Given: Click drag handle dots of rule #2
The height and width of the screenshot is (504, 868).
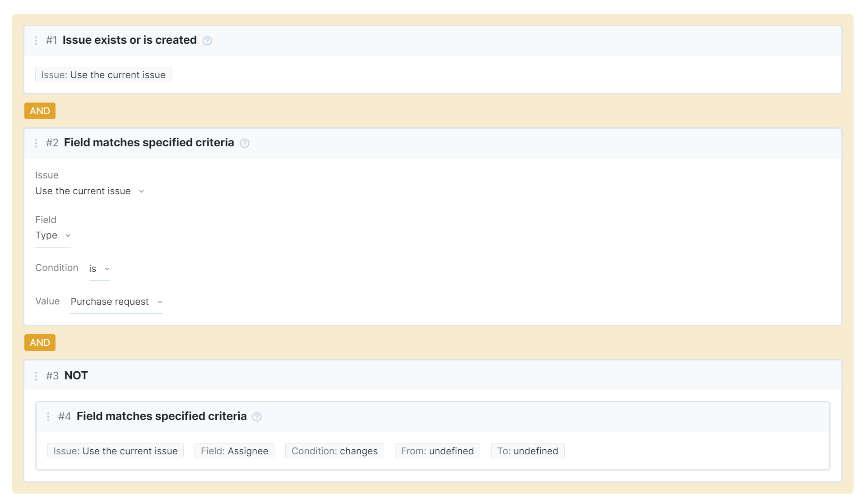Looking at the screenshot, I should tap(36, 143).
